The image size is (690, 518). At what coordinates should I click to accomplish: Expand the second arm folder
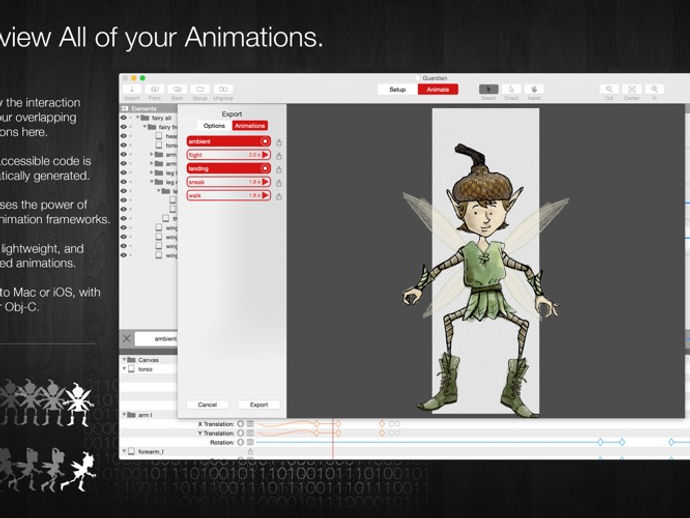pos(151,163)
